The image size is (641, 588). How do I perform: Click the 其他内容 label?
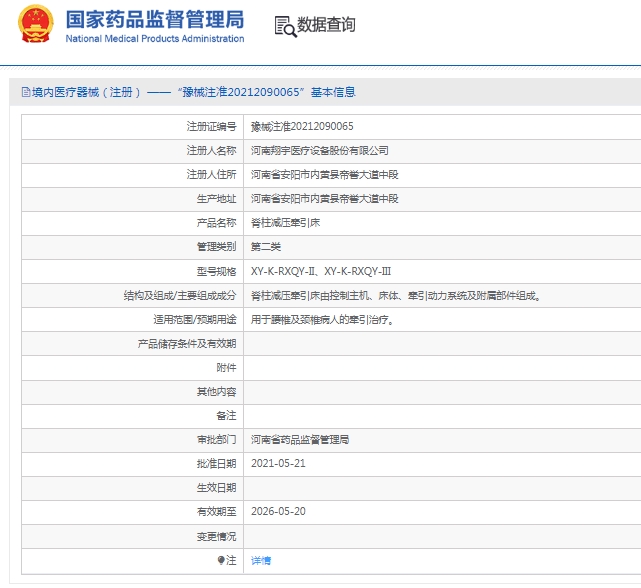pos(216,392)
